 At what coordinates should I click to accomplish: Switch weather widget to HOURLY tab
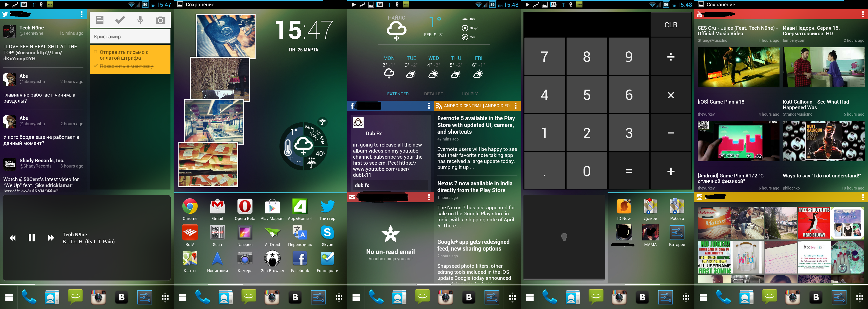[470, 94]
